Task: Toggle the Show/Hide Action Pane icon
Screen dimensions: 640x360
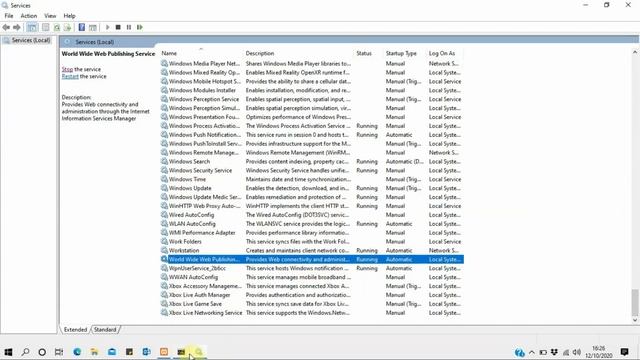Action: point(93,27)
